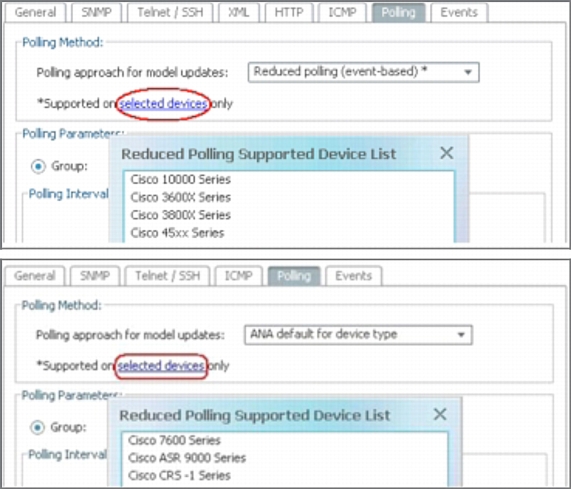Select Cisco ASR 9000 Series list entry
The height and width of the screenshot is (491, 572).
tap(187, 458)
